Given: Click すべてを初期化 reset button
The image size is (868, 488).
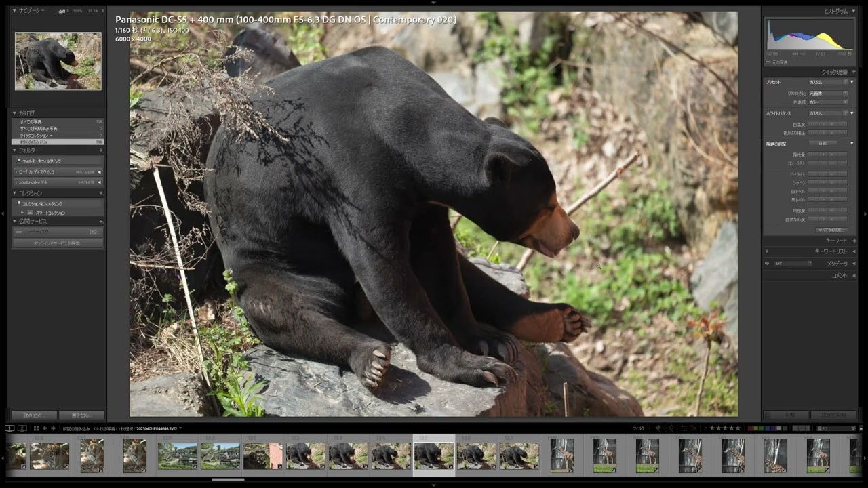Looking at the screenshot, I should (831, 230).
